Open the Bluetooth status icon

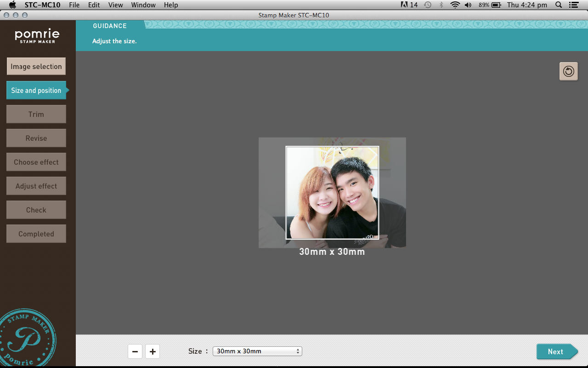tap(441, 5)
